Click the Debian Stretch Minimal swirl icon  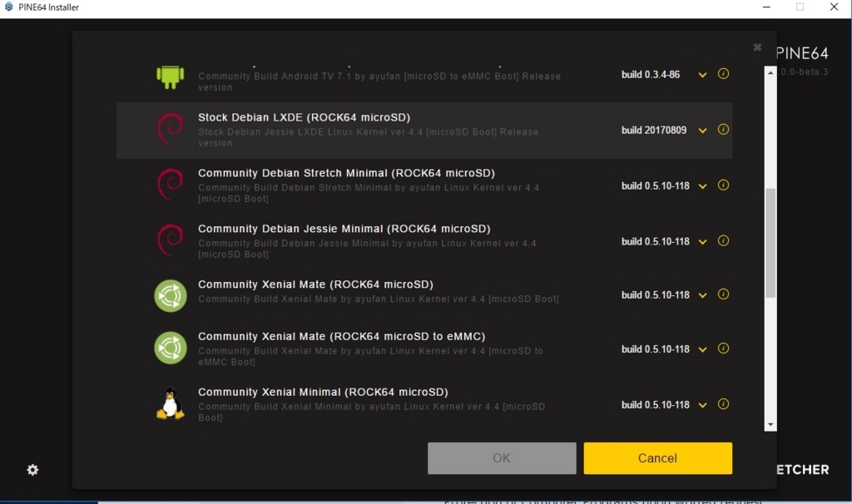(170, 185)
